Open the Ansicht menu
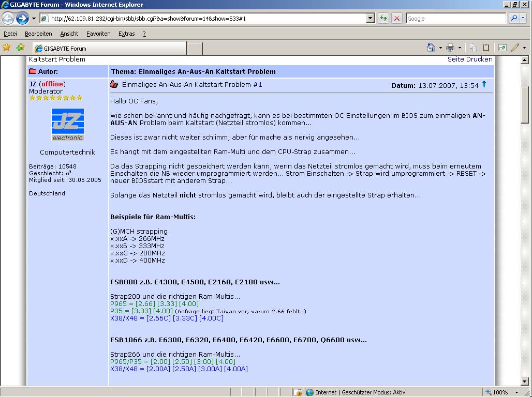This screenshot has width=532, height=397. 69,34
